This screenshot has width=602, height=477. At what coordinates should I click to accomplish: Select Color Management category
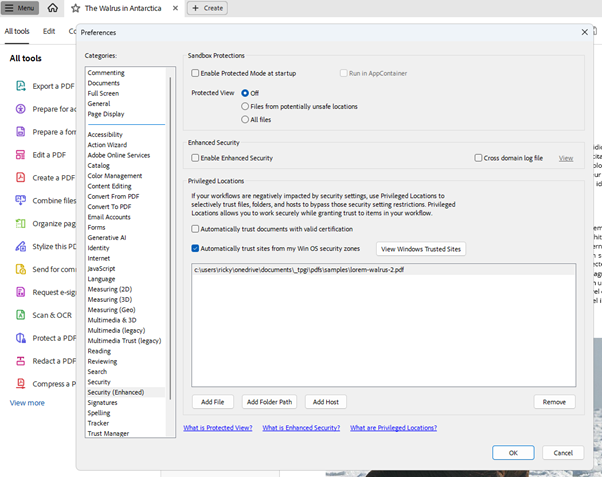(115, 176)
